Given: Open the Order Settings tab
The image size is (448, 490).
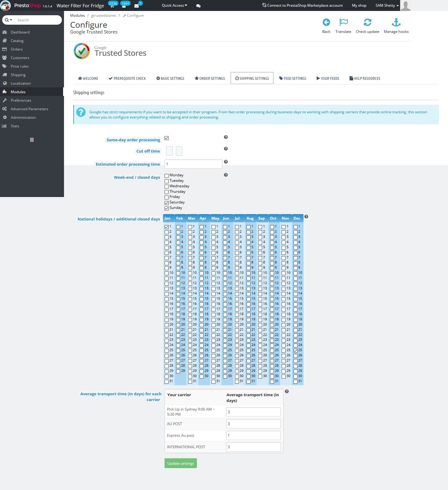Looking at the screenshot, I should [210, 78].
